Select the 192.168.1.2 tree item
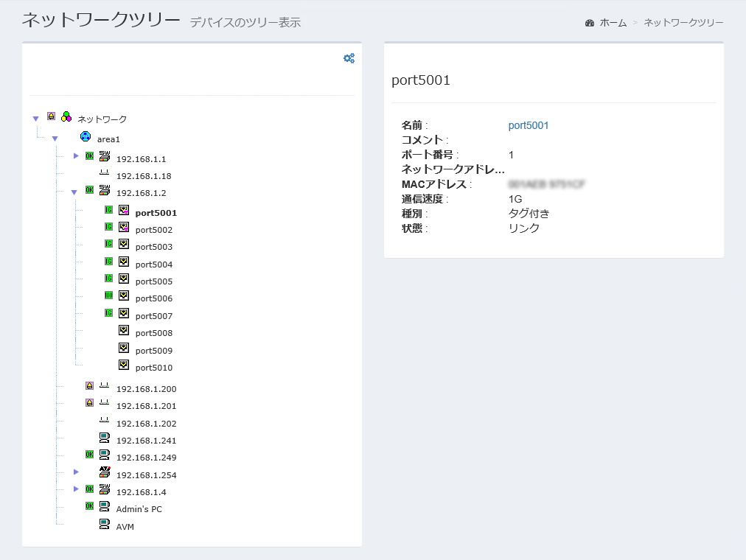This screenshot has width=746, height=560. (x=142, y=193)
